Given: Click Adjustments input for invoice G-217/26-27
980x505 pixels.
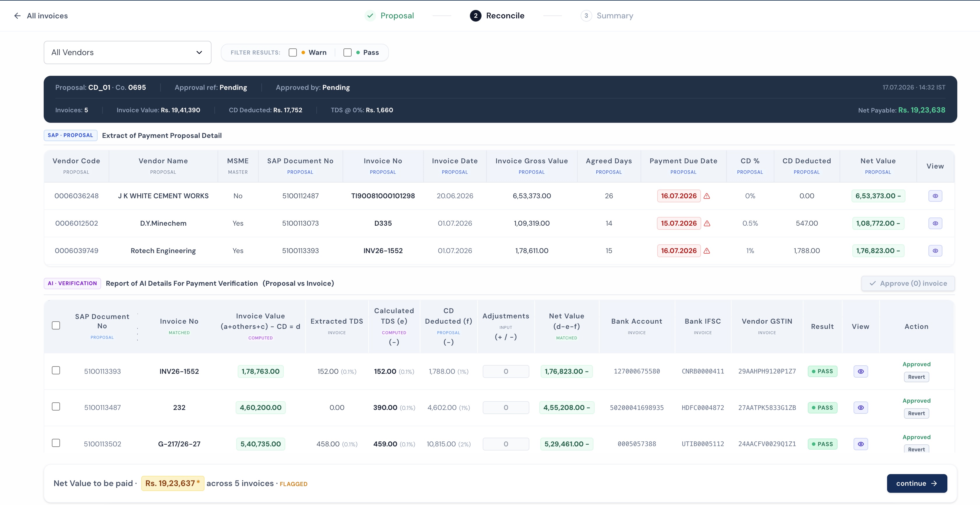Looking at the screenshot, I should (x=506, y=444).
